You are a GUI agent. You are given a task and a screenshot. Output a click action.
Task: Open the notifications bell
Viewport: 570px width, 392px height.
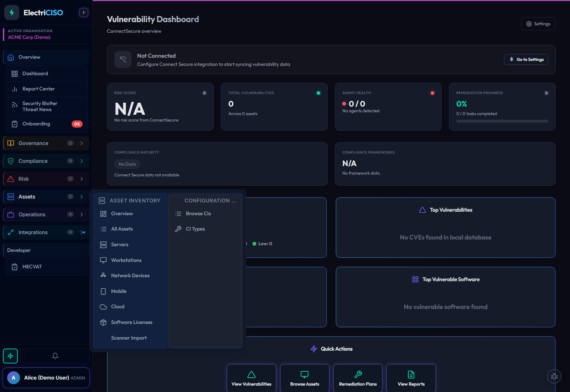[55, 356]
